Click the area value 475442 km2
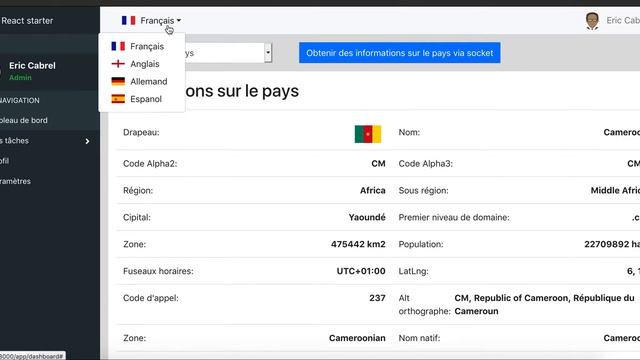The height and width of the screenshot is (360, 640). pyautogui.click(x=358, y=244)
